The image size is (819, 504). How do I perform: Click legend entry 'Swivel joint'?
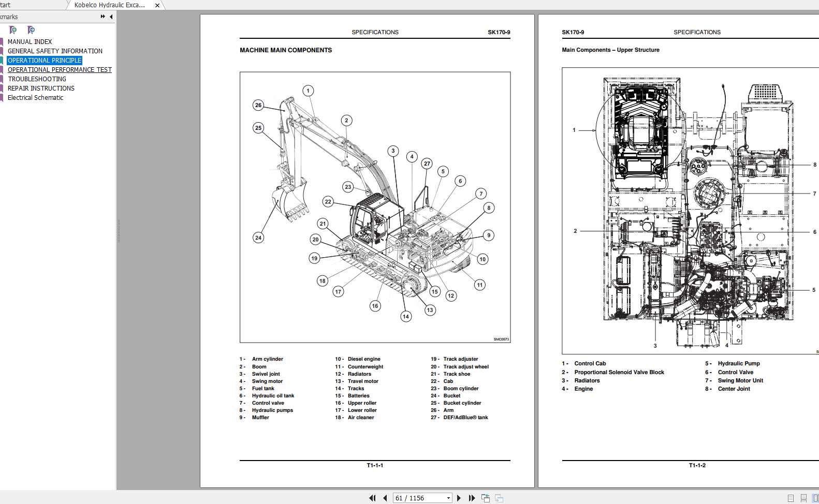coord(266,374)
